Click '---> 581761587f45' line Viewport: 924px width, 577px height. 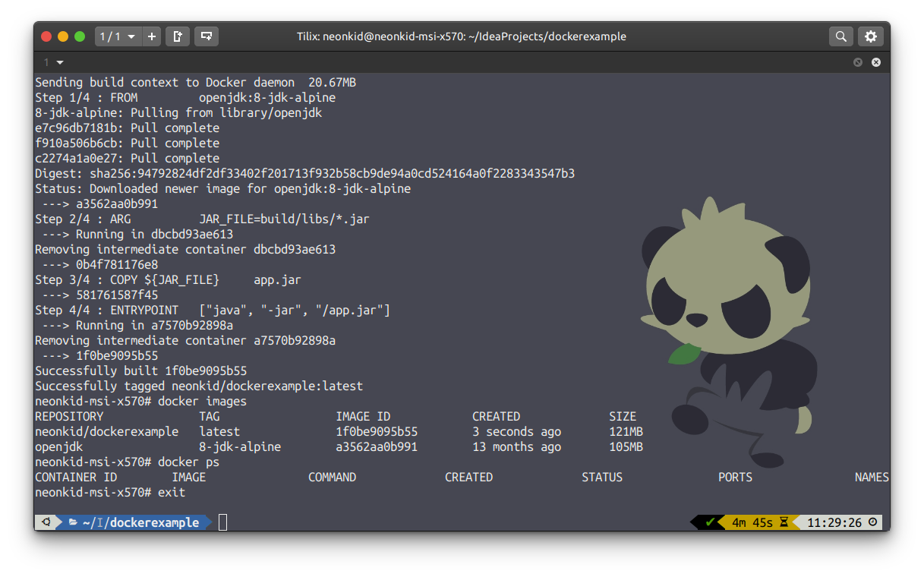(100, 295)
